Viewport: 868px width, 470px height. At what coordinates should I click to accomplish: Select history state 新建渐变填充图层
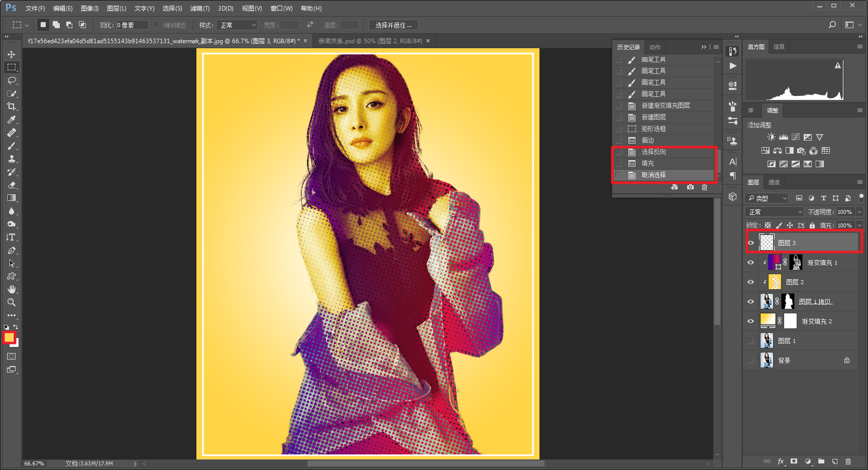664,105
